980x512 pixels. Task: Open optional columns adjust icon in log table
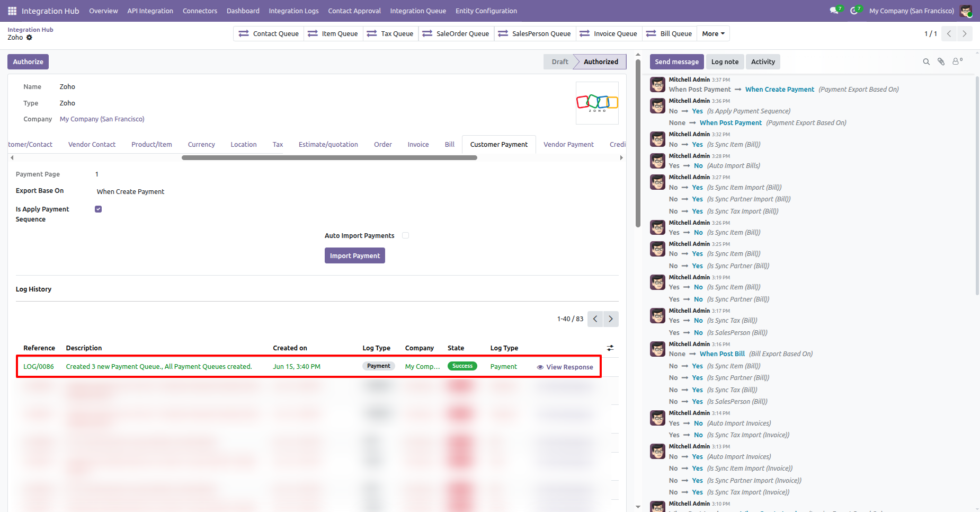coord(610,348)
